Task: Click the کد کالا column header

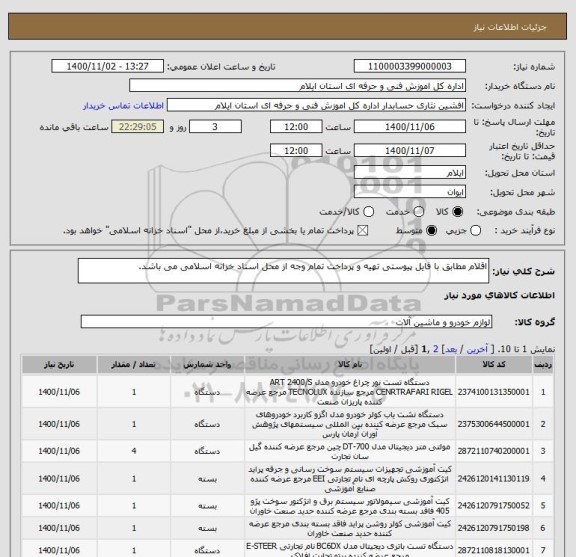Action: [494, 364]
